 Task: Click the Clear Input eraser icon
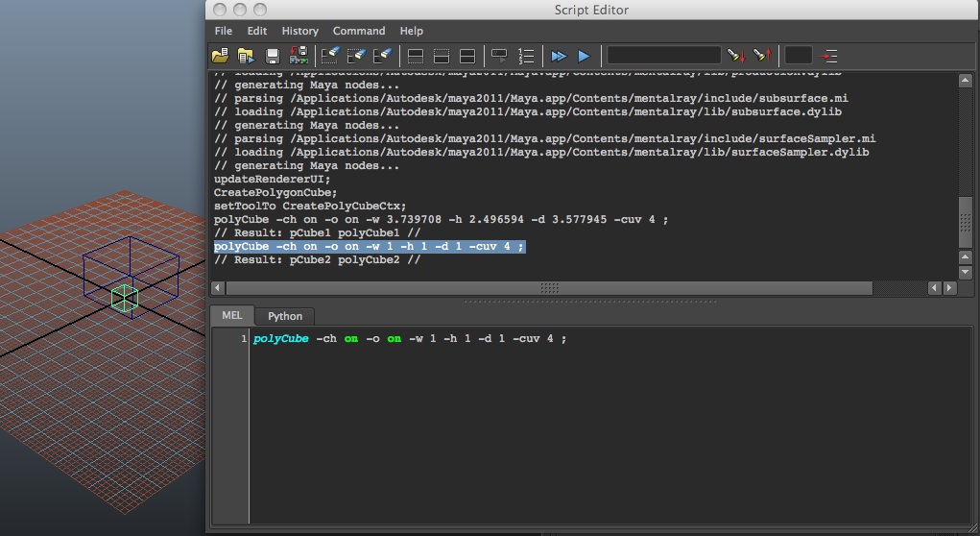(357, 56)
